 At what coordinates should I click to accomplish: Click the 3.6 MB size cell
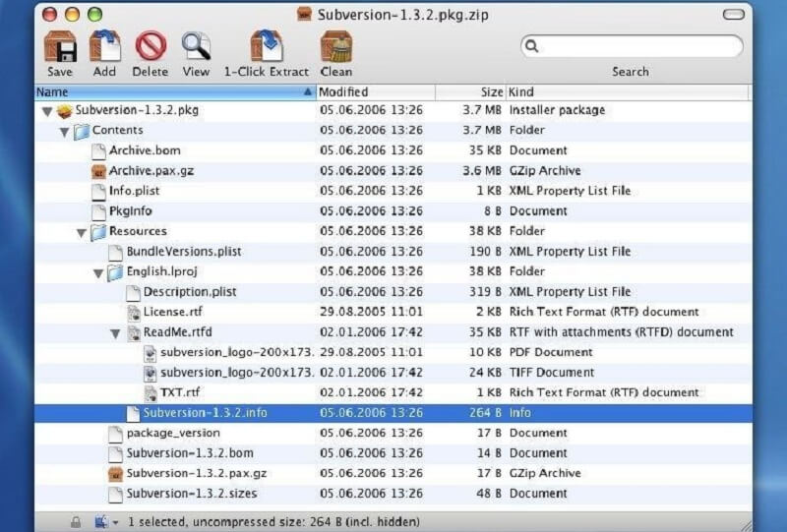[x=482, y=171]
